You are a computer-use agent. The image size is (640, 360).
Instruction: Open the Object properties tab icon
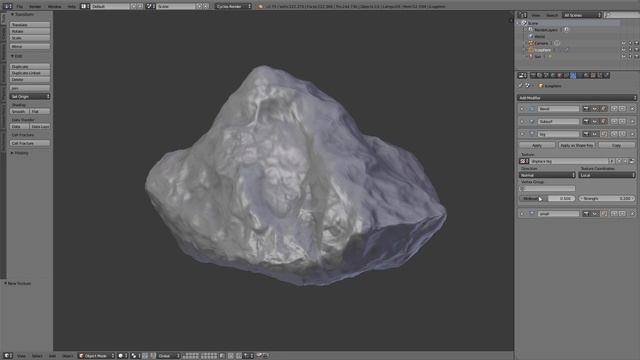tap(560, 76)
